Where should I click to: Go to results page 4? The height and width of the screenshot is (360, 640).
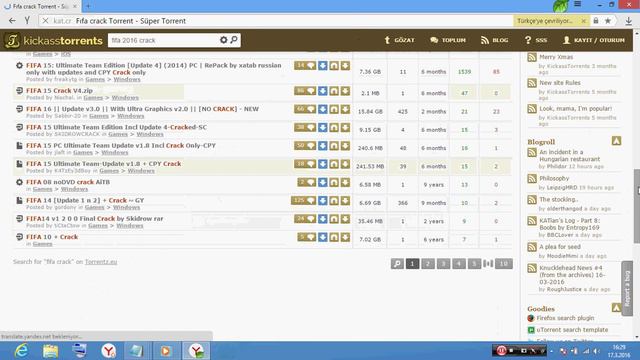click(x=459, y=264)
